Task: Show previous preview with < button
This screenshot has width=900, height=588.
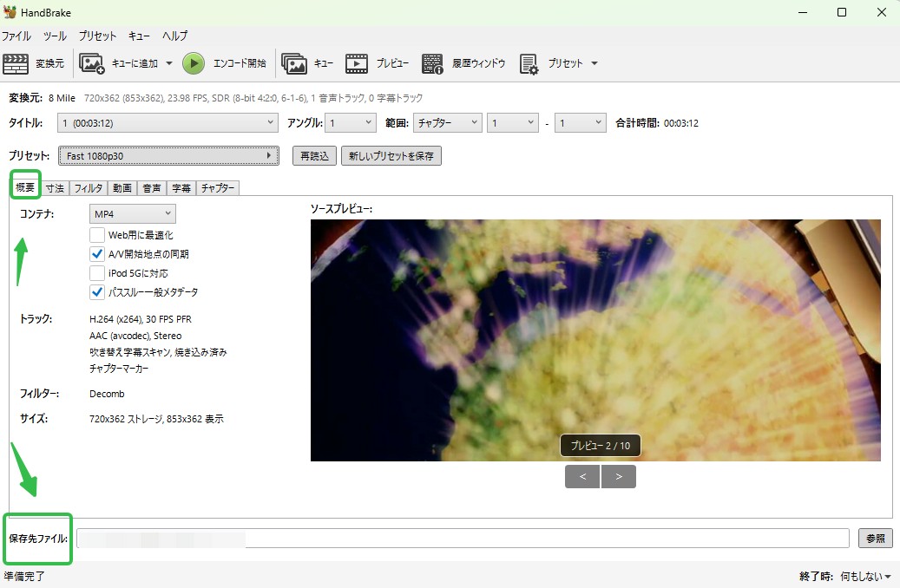Action: coord(582,477)
